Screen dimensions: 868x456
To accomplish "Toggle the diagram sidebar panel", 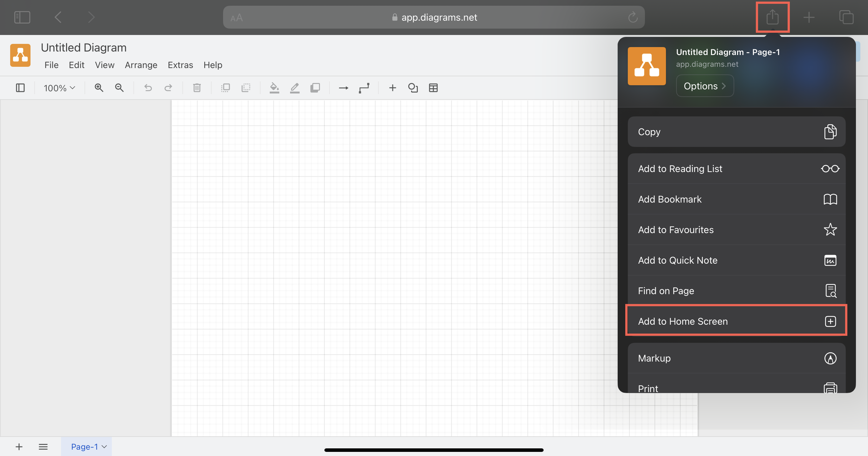I will click(20, 88).
